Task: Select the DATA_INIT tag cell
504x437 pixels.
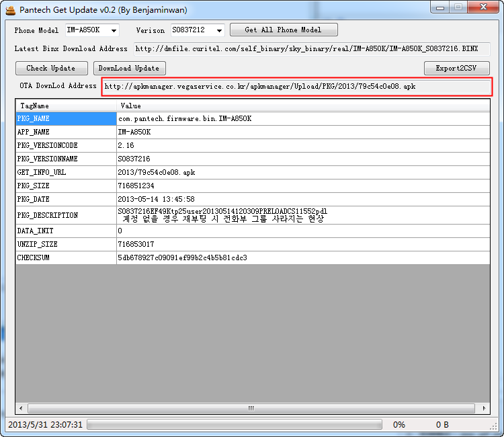Action: point(66,231)
